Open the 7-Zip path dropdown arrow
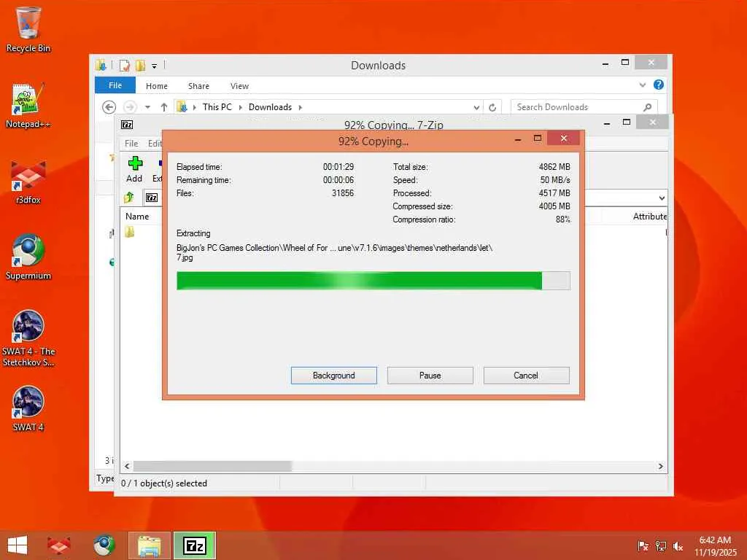747x560 pixels. coord(662,198)
